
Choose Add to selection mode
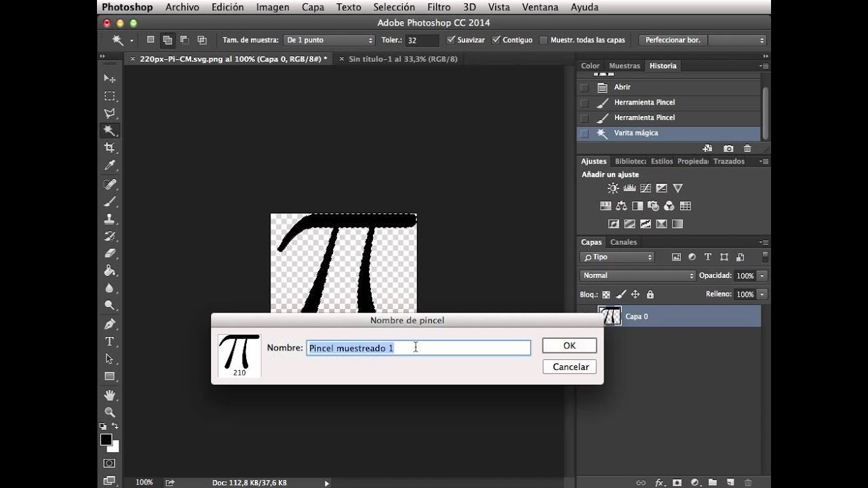click(167, 40)
